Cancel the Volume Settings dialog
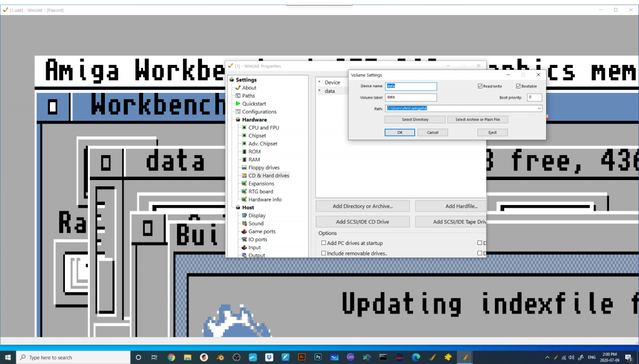This screenshot has width=639, height=364. [432, 132]
